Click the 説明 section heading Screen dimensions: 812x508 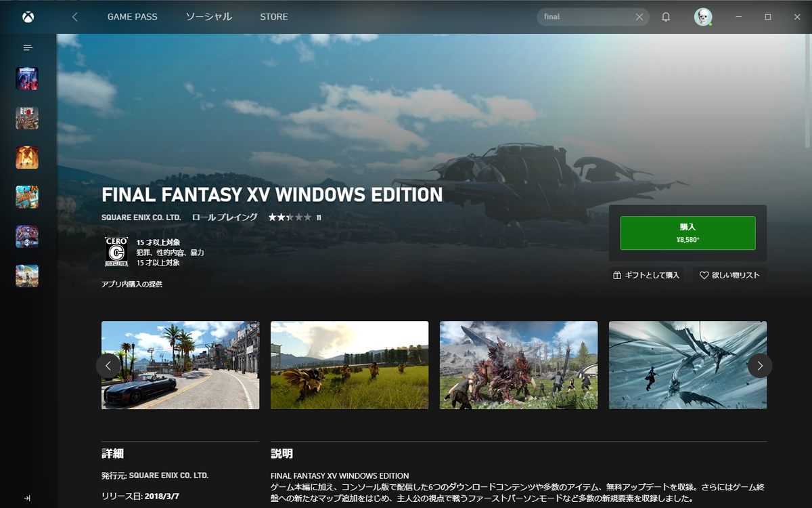tap(281, 454)
